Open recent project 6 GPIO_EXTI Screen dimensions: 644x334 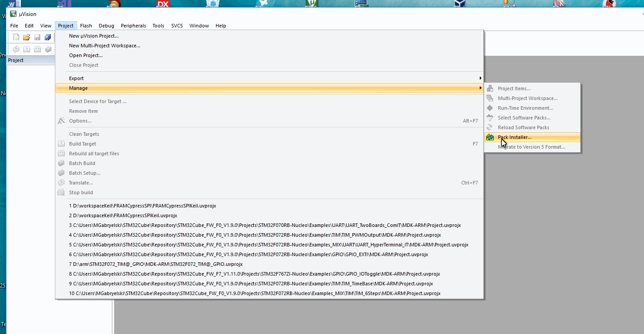269,254
